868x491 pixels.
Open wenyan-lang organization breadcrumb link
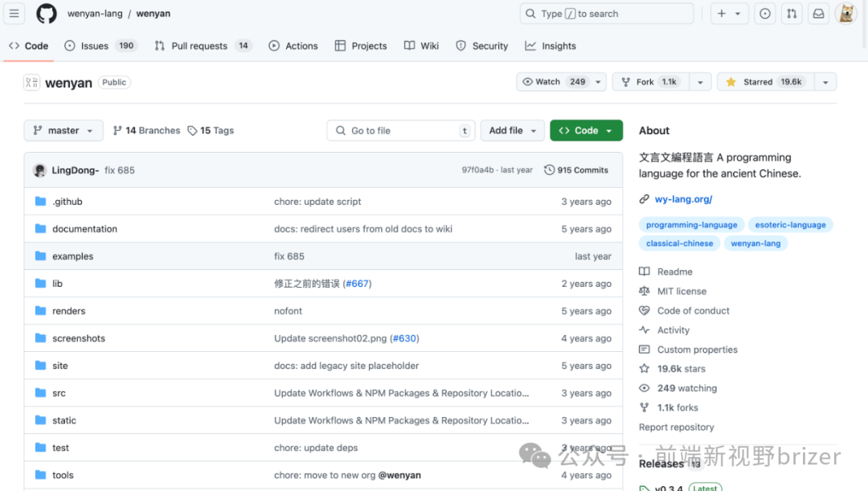(95, 14)
